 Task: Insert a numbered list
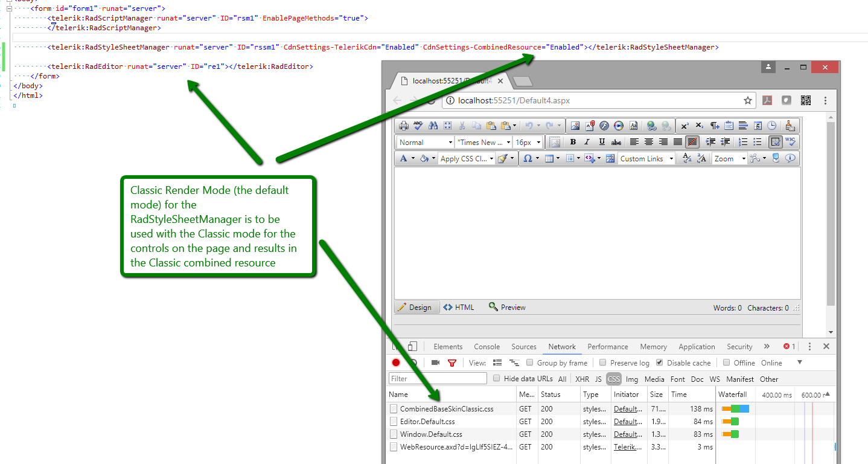click(743, 142)
